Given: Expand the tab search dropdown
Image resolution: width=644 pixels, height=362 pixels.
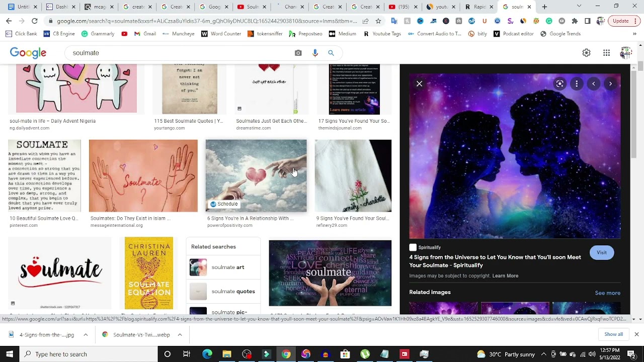Looking at the screenshot, I should 579,6.
